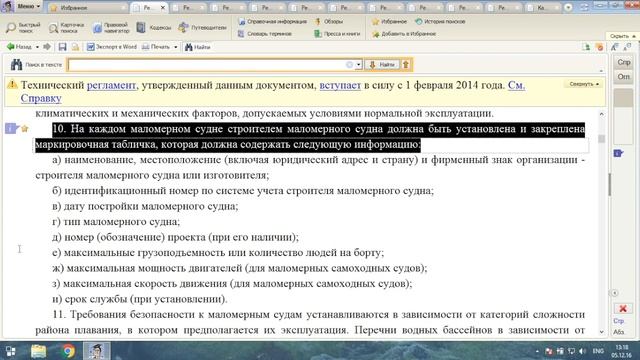Click the volume icon in system tray

coord(582,351)
